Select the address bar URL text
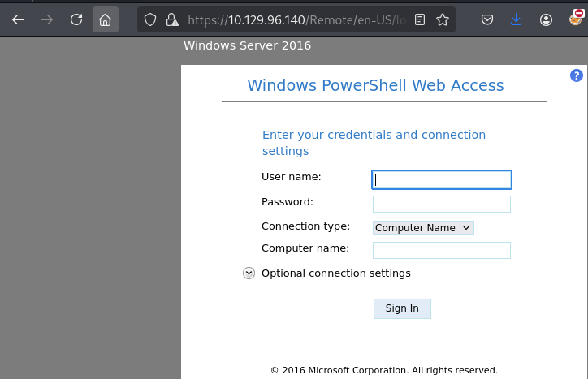588x379 pixels. click(x=296, y=19)
